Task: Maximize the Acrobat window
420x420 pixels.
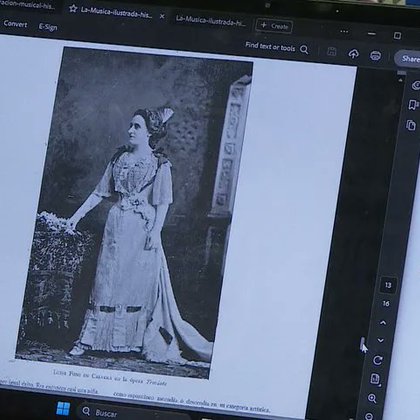Action: click(397, 35)
